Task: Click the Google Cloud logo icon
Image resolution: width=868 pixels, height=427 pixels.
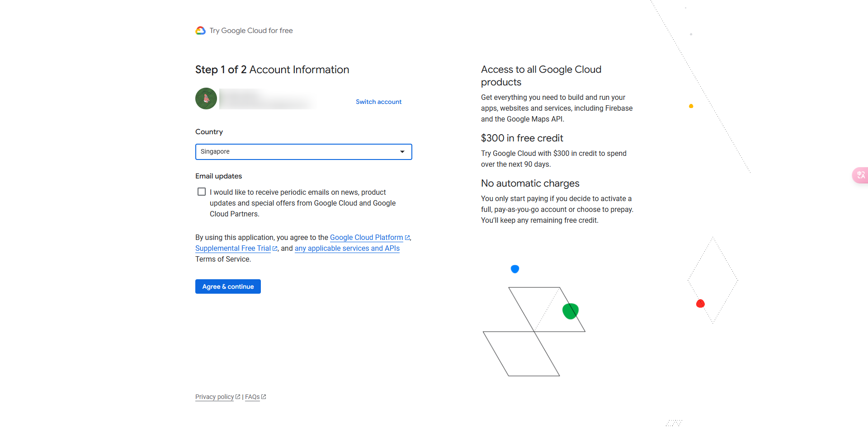Action: coord(200,30)
